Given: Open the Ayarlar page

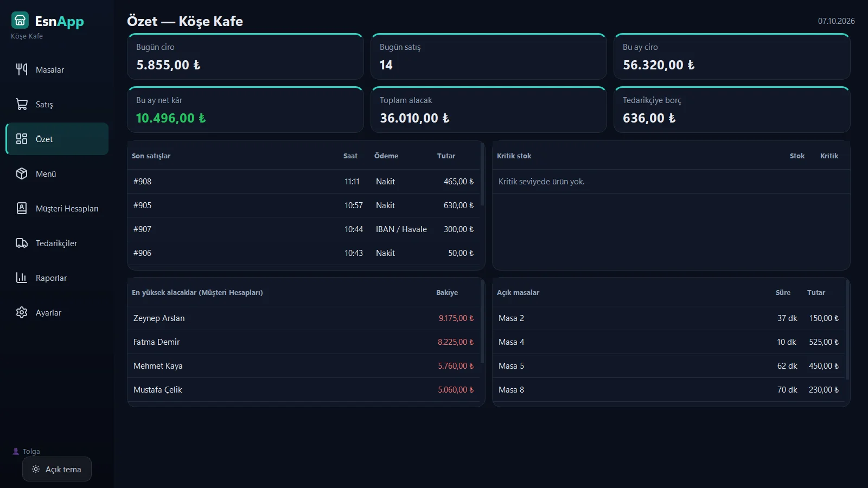Looking at the screenshot, I should [x=57, y=312].
